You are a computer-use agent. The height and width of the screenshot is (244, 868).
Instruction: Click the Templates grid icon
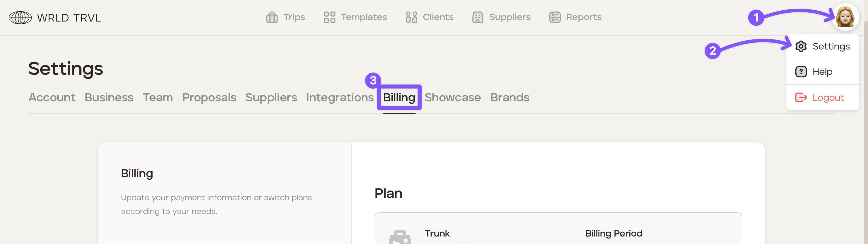[329, 17]
